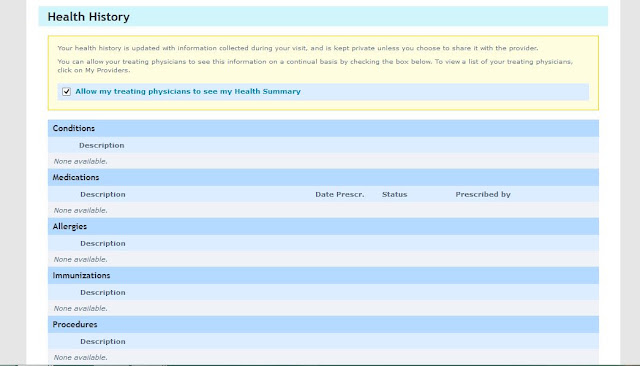Click the Status column header in Medications

click(x=395, y=194)
